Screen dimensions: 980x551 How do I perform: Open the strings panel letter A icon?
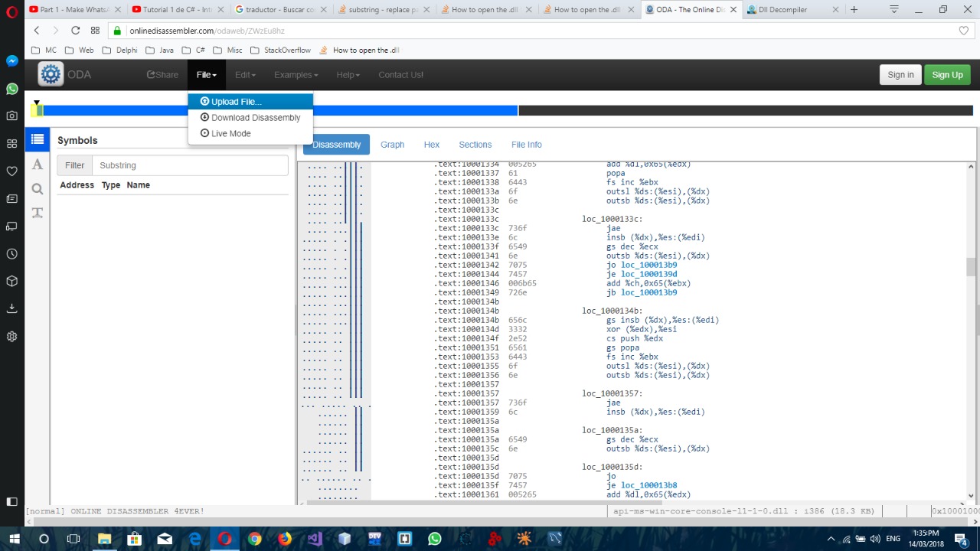[37, 164]
